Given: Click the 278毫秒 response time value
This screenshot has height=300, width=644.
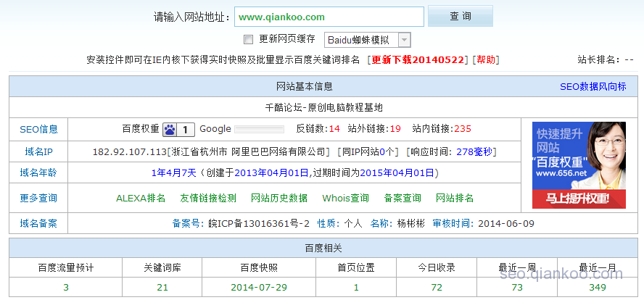Looking at the screenshot, I should [474, 152].
